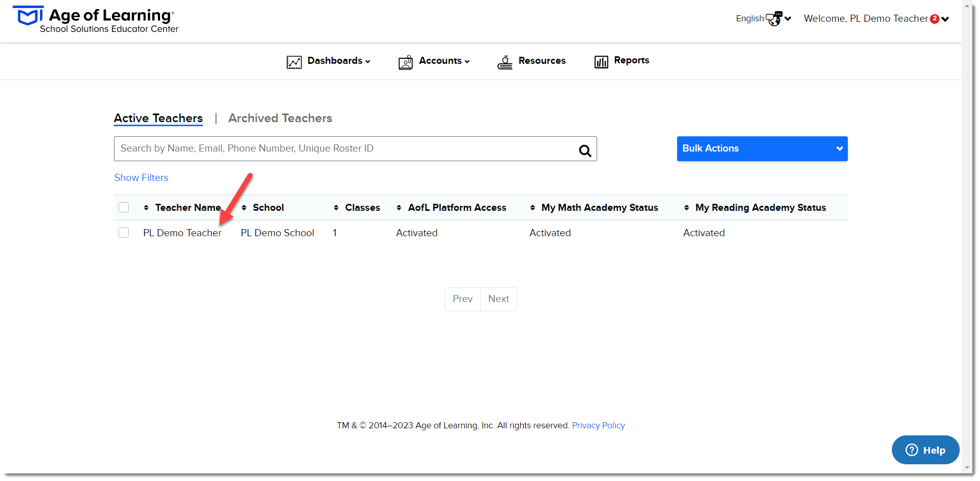Click Activated under My Math Academy Status
980x481 pixels.
click(550, 233)
